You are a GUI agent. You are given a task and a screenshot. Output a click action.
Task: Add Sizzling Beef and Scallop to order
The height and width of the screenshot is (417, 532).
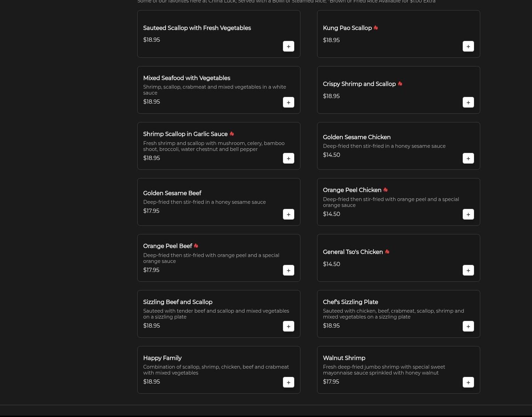click(x=288, y=327)
